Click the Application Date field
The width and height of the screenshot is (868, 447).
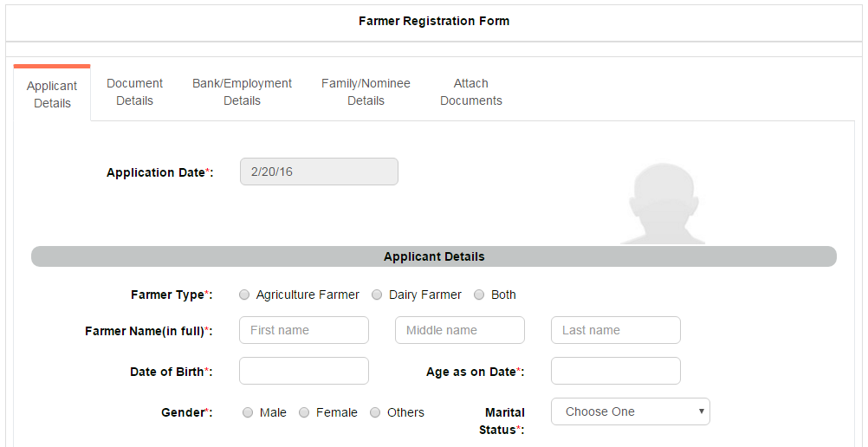[x=319, y=172]
